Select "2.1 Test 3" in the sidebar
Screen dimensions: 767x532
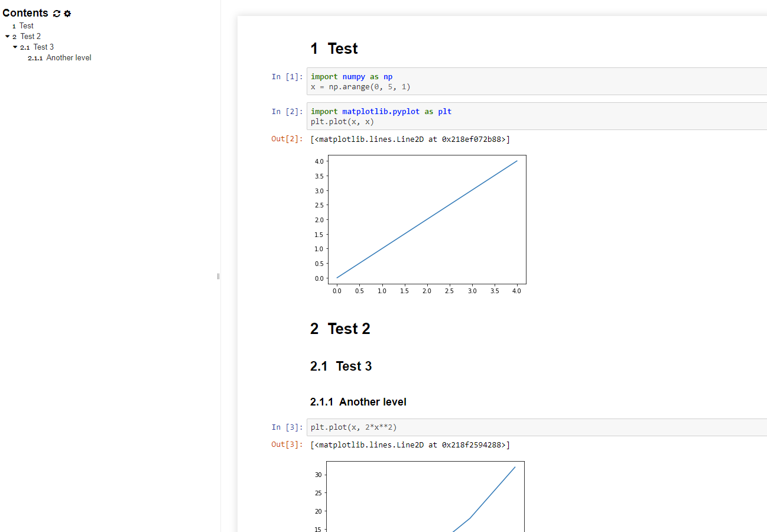(43, 47)
